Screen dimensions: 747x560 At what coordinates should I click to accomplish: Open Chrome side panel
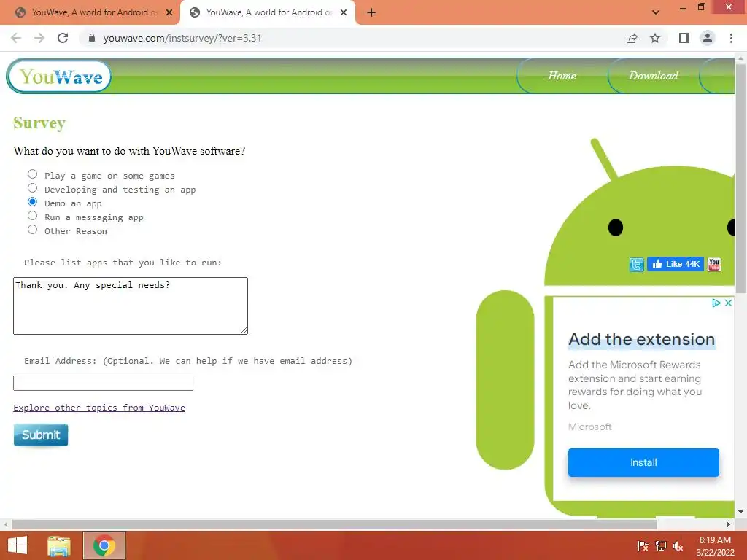684,38
